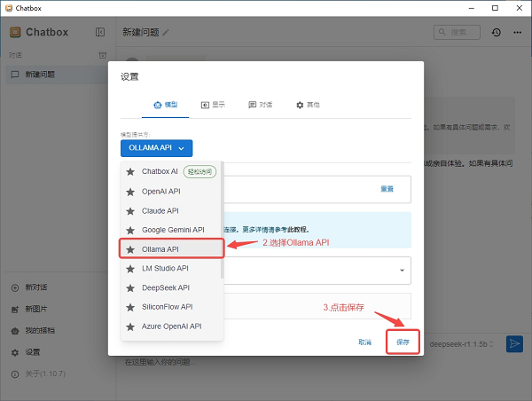Switch to the 模型 model tab

click(x=165, y=105)
